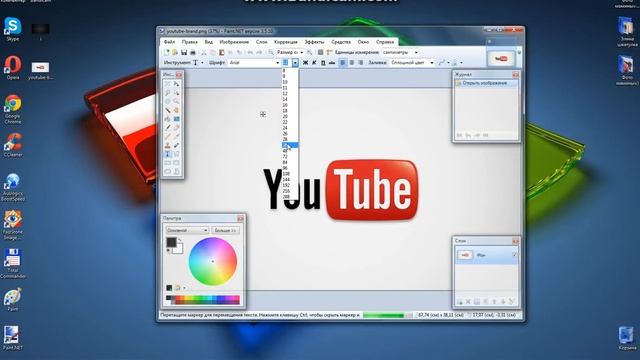Open the Слои menu

click(x=262, y=42)
